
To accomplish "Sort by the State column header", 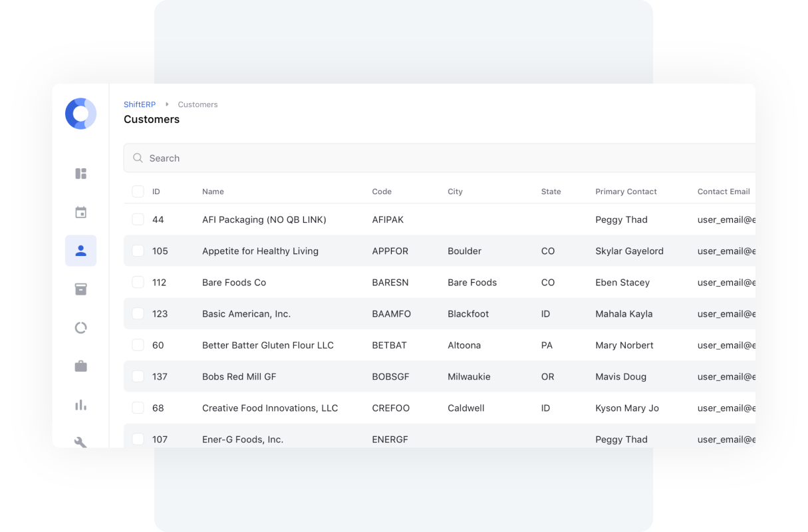I will 551,192.
